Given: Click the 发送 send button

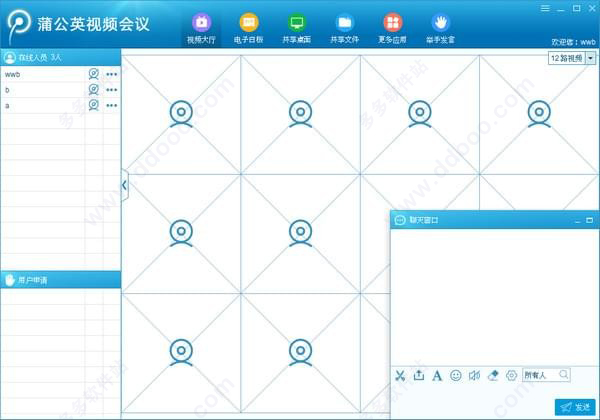Looking at the screenshot, I should 575,407.
